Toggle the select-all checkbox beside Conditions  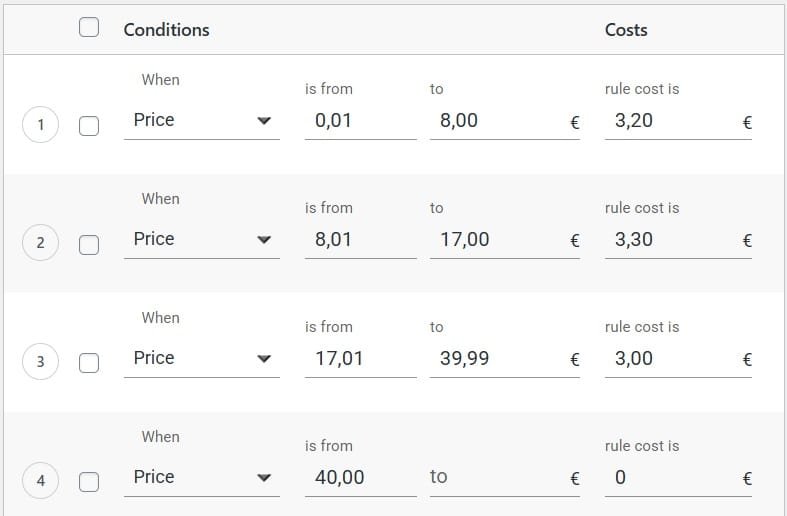pyautogui.click(x=89, y=28)
